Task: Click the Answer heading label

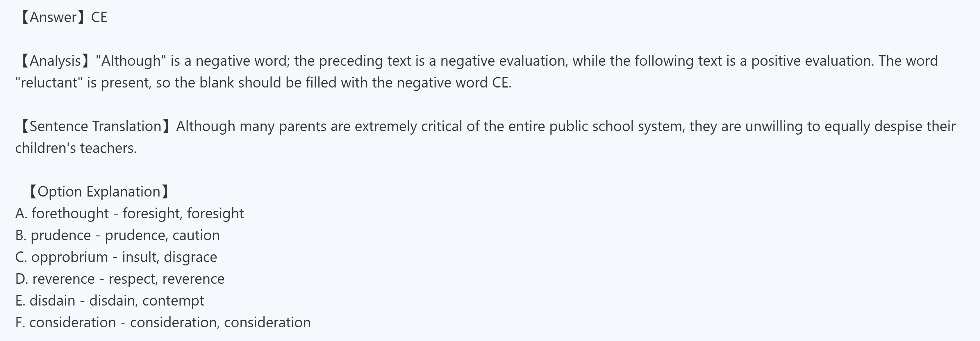Action: (x=53, y=17)
